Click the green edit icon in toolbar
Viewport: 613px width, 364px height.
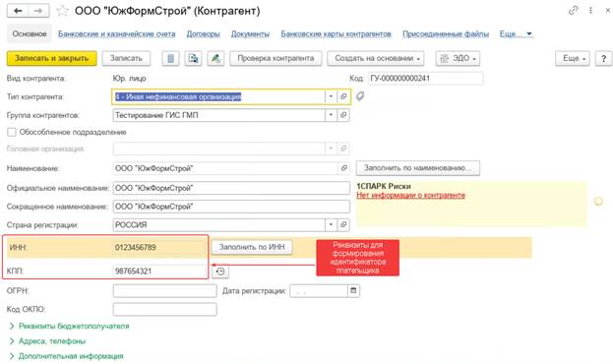tap(215, 59)
